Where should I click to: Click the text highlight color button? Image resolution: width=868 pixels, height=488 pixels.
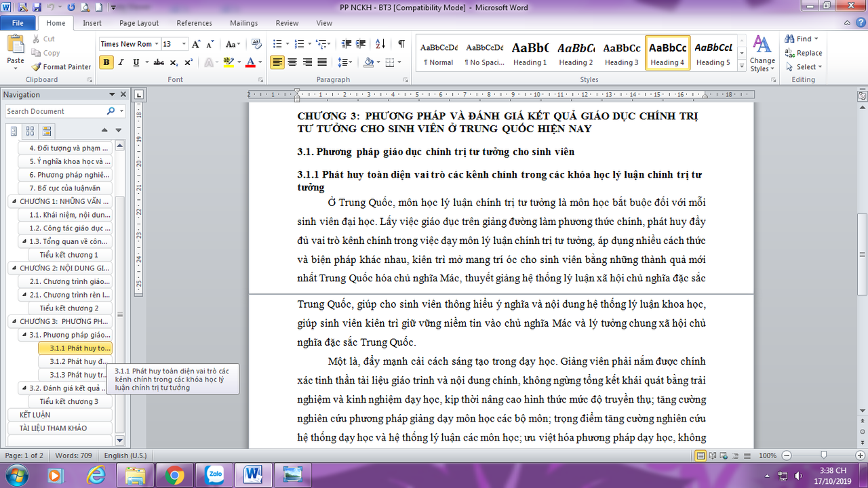point(229,62)
